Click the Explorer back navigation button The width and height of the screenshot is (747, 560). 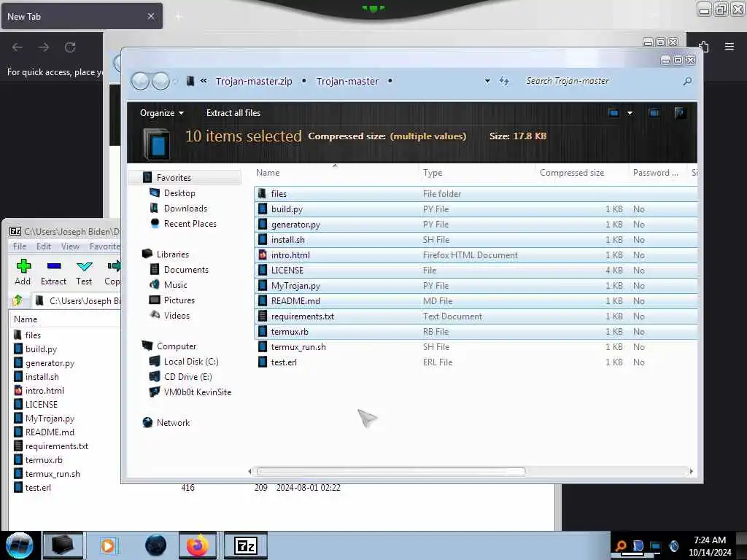140,82
